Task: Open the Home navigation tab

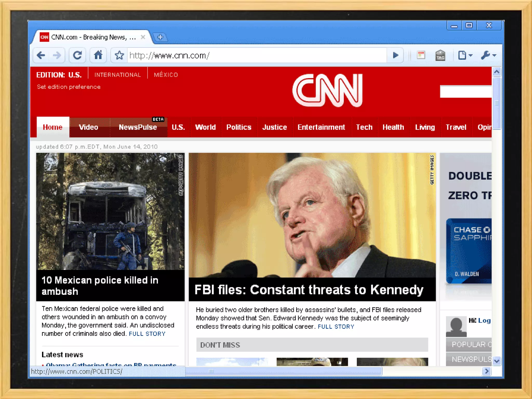Action: click(53, 127)
